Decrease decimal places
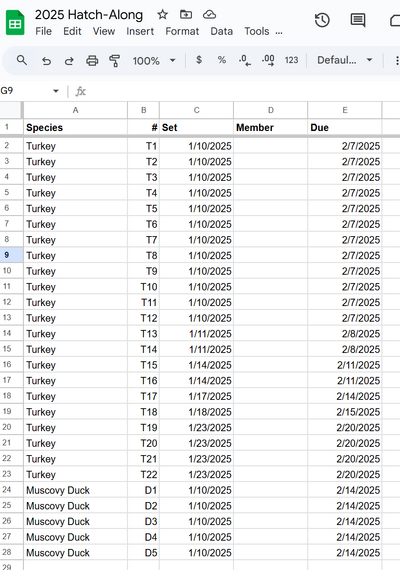 (x=245, y=60)
